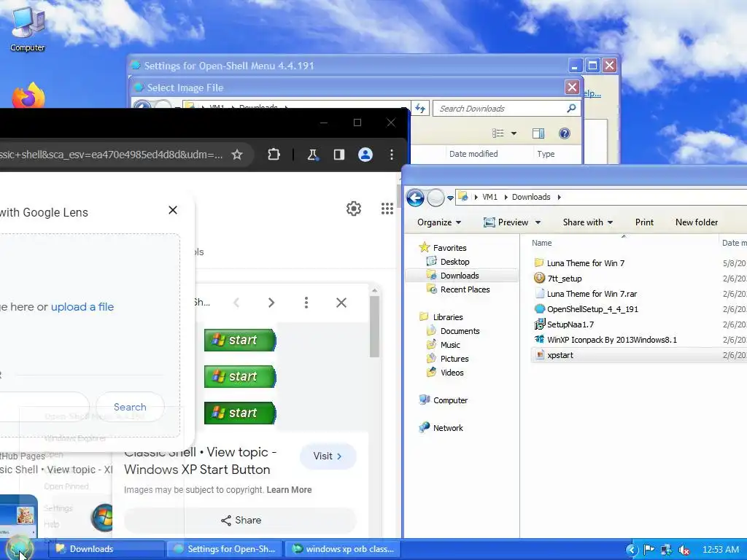The width and height of the screenshot is (747, 560).
Task: Switch to Settings for Open-Shell taskbar button
Action: tap(224, 549)
